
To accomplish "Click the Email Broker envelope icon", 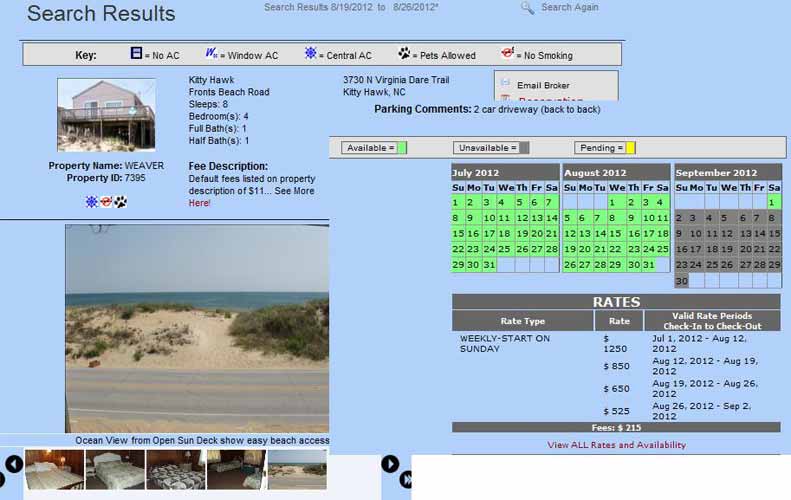I will point(505,85).
